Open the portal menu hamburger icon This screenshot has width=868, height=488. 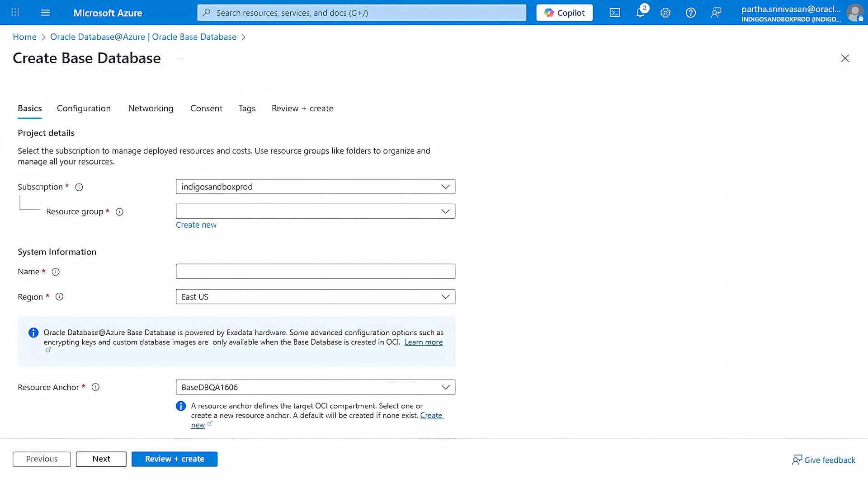pyautogui.click(x=45, y=12)
